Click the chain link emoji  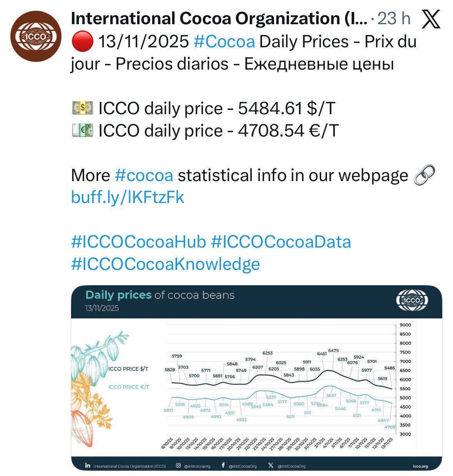425,175
